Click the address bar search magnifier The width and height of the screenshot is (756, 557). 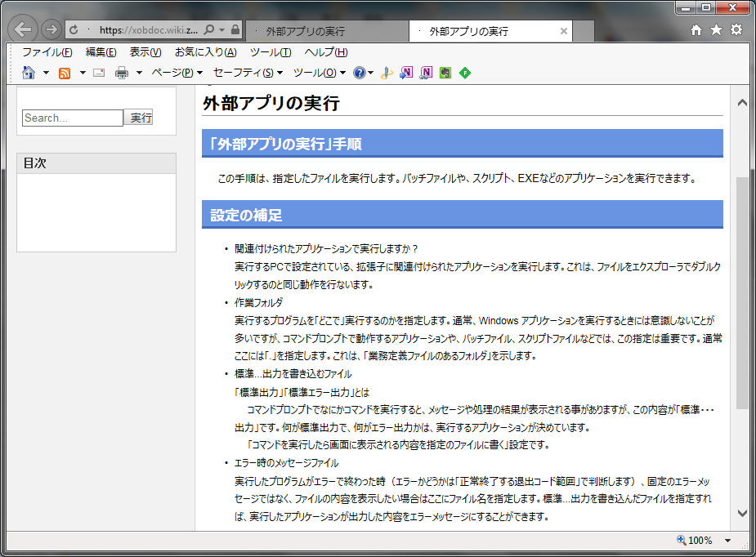208,30
